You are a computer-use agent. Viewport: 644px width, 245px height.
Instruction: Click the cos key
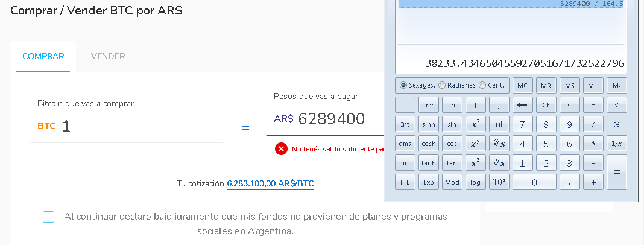pos(452,144)
